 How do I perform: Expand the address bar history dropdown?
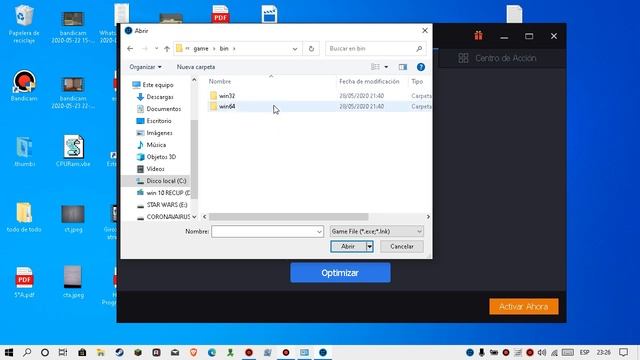click(x=295, y=49)
